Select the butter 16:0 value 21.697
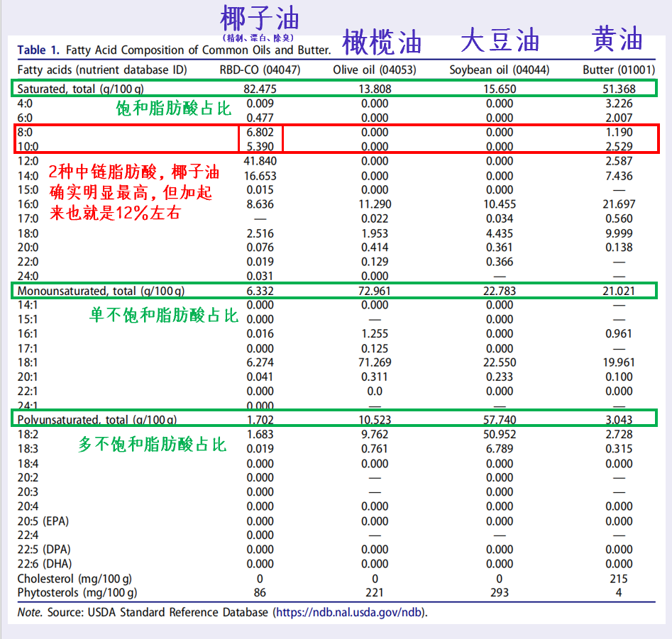 pos(619,204)
